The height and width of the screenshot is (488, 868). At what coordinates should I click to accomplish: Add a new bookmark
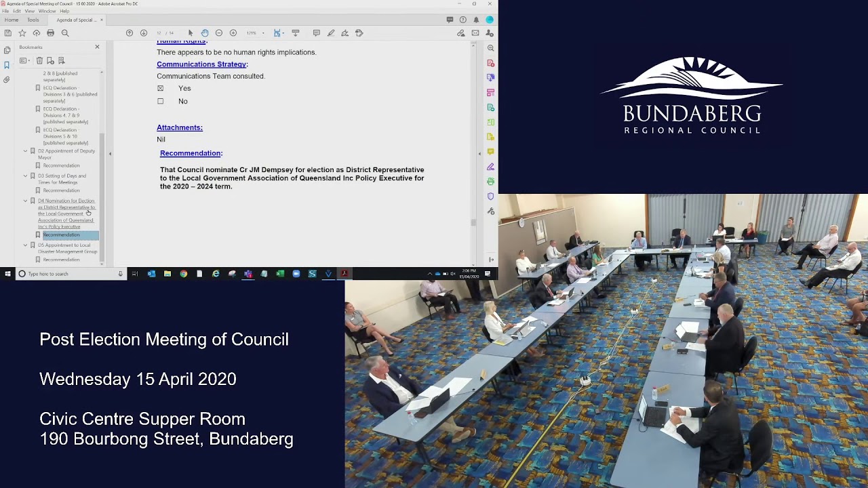click(x=50, y=60)
